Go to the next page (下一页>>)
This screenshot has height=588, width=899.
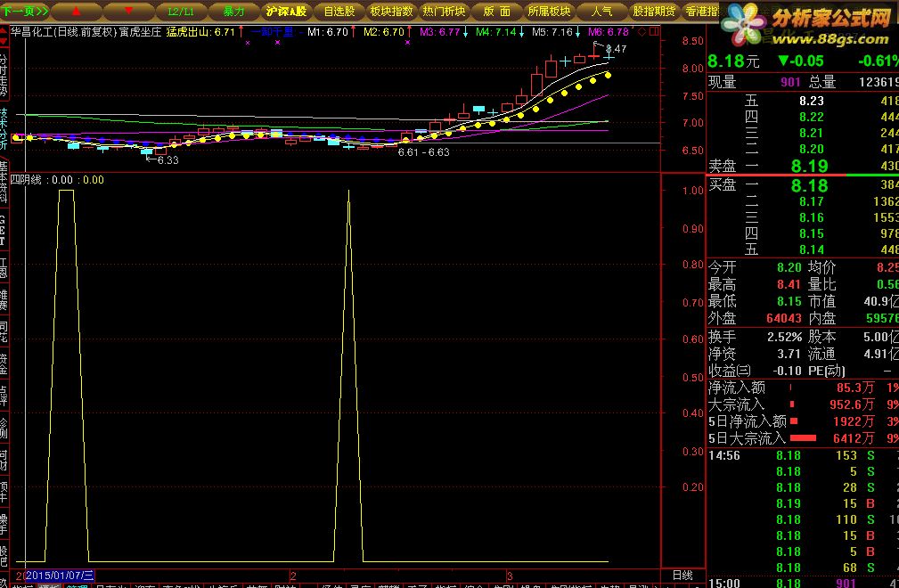pos(26,11)
